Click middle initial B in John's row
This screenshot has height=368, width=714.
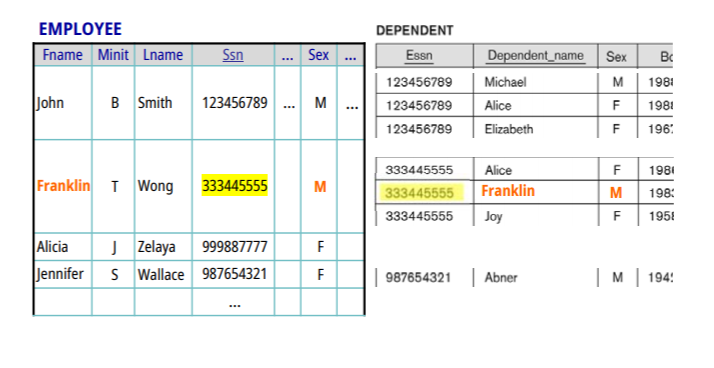115,102
